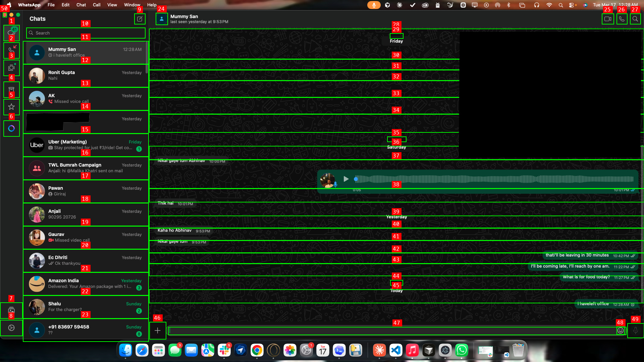Start a video call with Mummy San
This screenshot has width=644, height=362.
tap(607, 19)
